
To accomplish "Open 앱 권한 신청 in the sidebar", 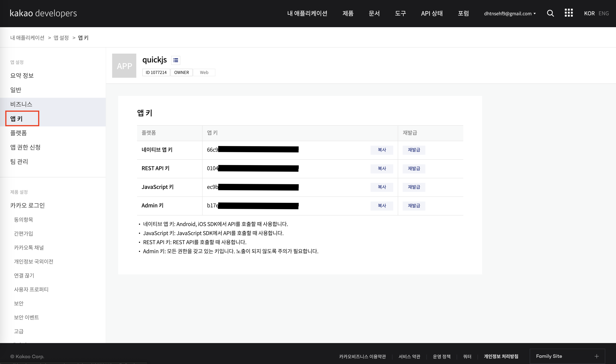I will pos(25,147).
